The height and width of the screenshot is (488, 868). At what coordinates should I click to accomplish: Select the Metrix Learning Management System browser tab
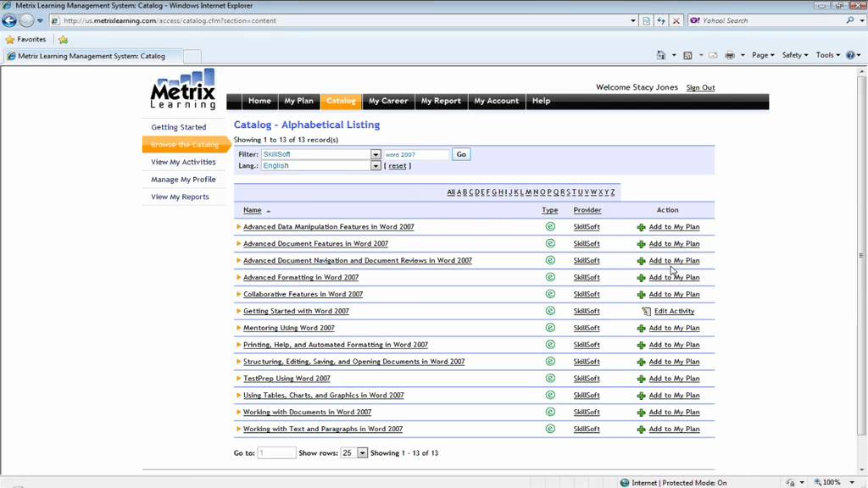pos(92,56)
